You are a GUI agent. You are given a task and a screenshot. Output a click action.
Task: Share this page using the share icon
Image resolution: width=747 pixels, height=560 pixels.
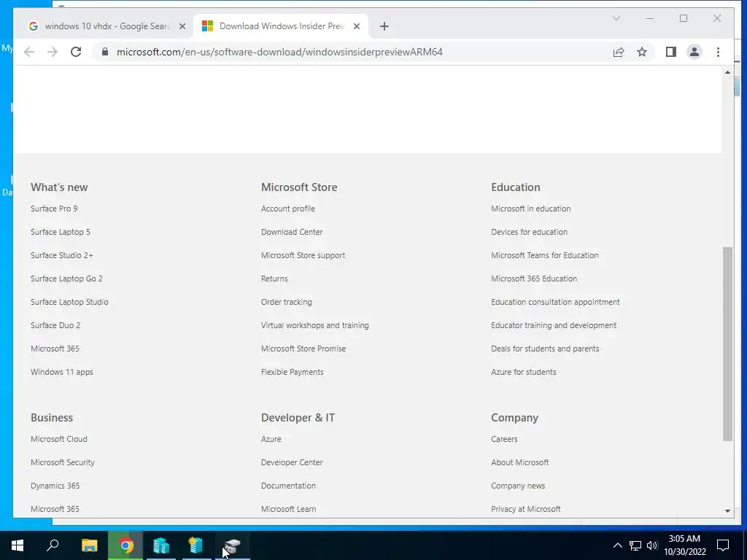point(619,52)
